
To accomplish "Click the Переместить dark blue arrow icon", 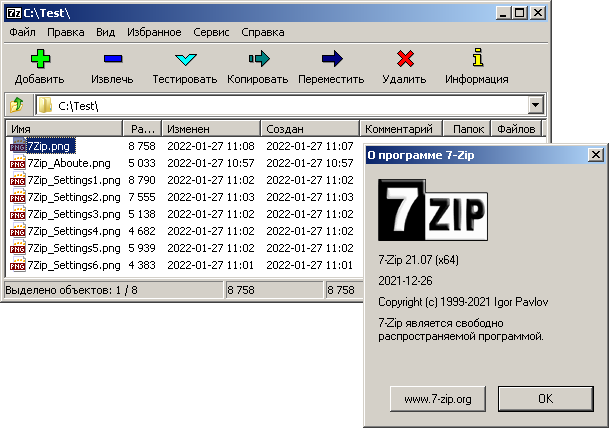I will [332, 59].
